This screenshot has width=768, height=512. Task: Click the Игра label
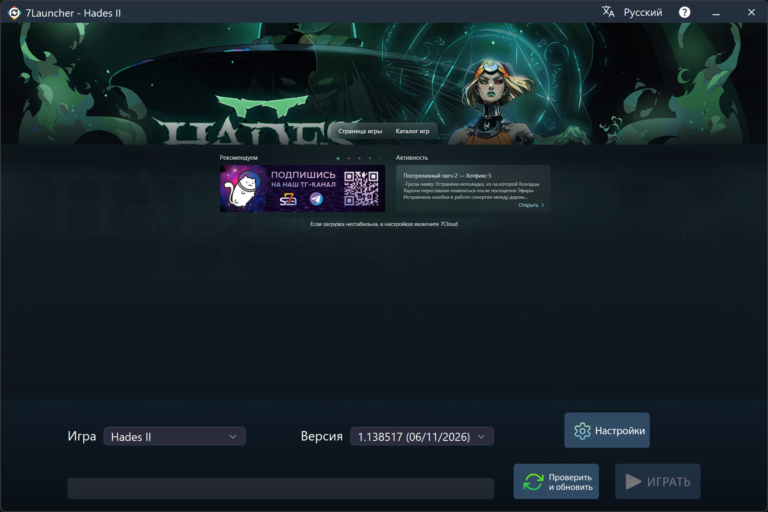pos(82,436)
